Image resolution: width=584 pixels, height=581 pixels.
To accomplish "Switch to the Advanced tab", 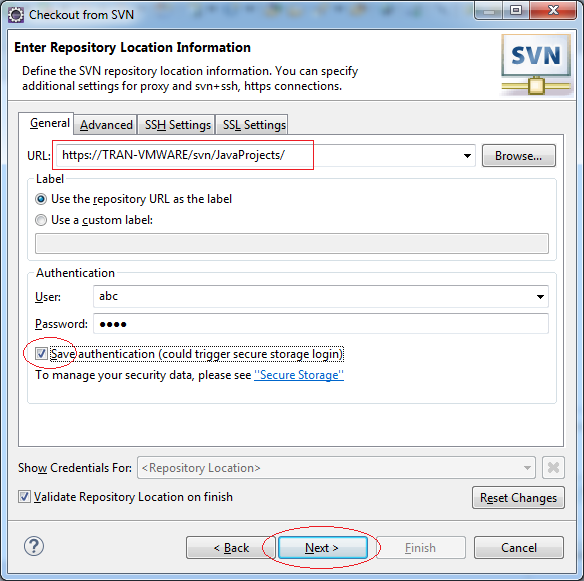I will click(106, 125).
